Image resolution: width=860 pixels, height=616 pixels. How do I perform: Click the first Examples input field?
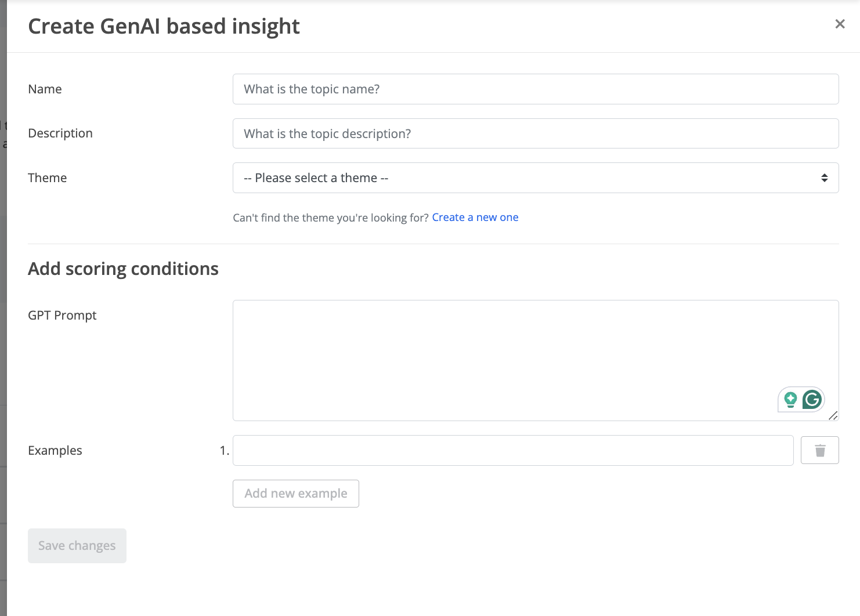(x=513, y=450)
